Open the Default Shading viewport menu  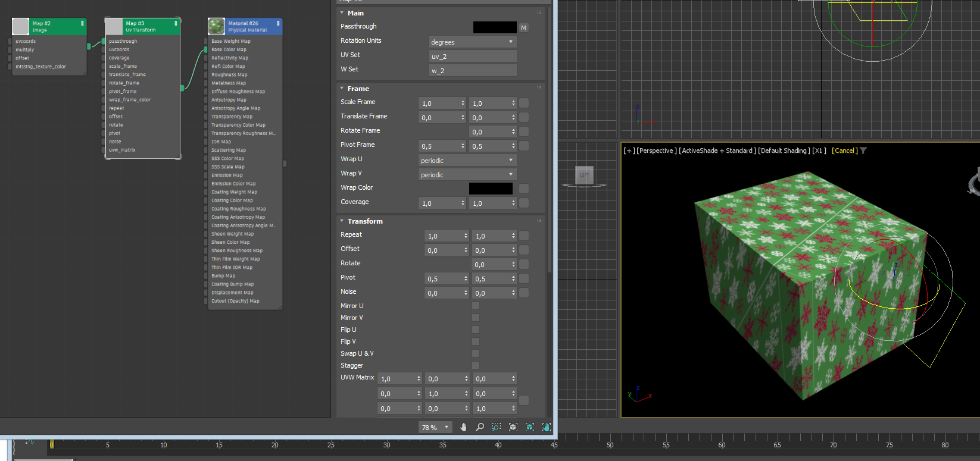tap(784, 150)
